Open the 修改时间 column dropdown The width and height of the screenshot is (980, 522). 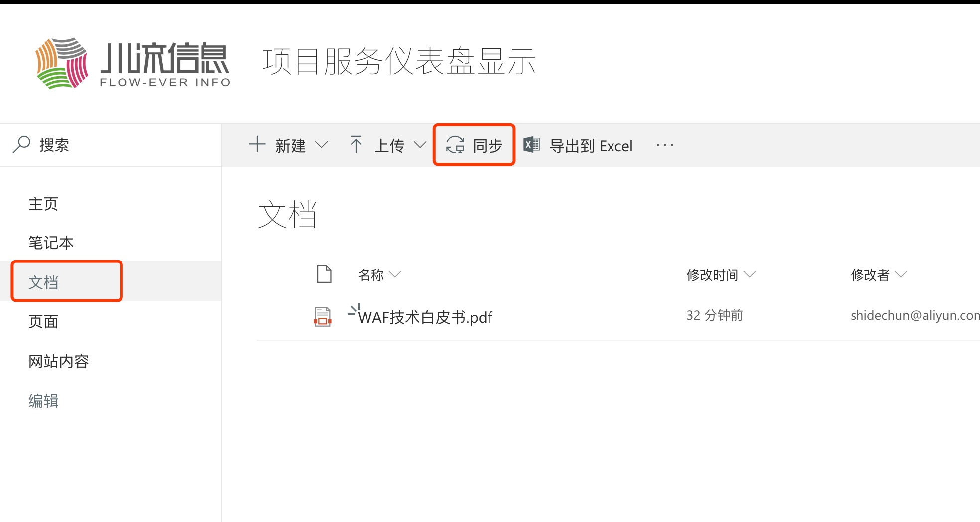[750, 274]
